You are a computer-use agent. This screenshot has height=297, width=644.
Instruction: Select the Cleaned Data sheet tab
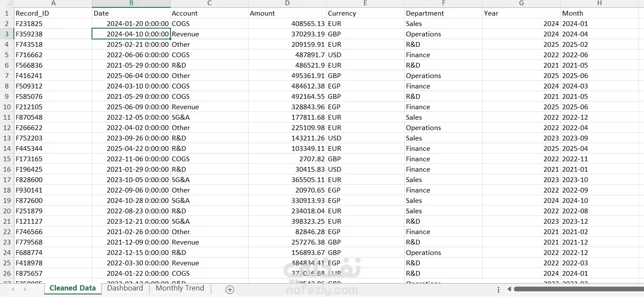point(72,288)
